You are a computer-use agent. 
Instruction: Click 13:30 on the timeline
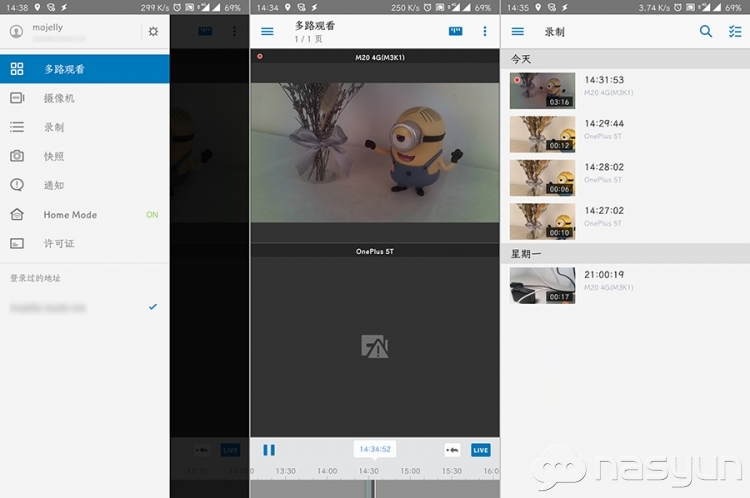286,471
